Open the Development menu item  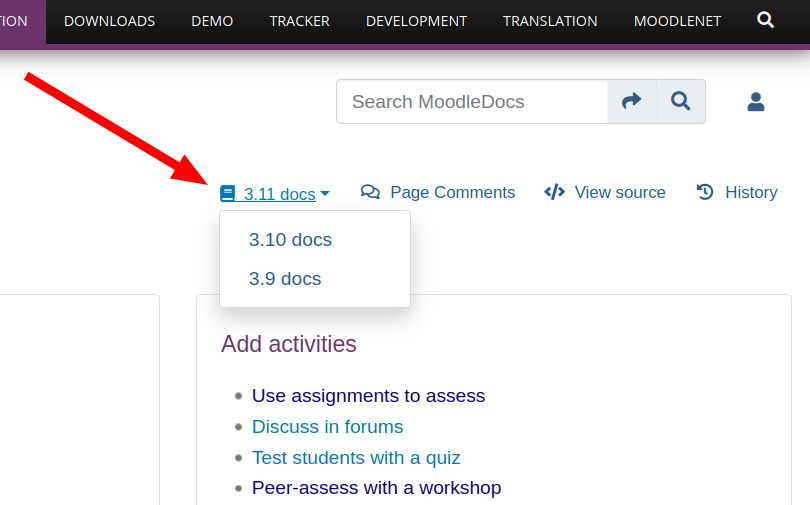[416, 21]
